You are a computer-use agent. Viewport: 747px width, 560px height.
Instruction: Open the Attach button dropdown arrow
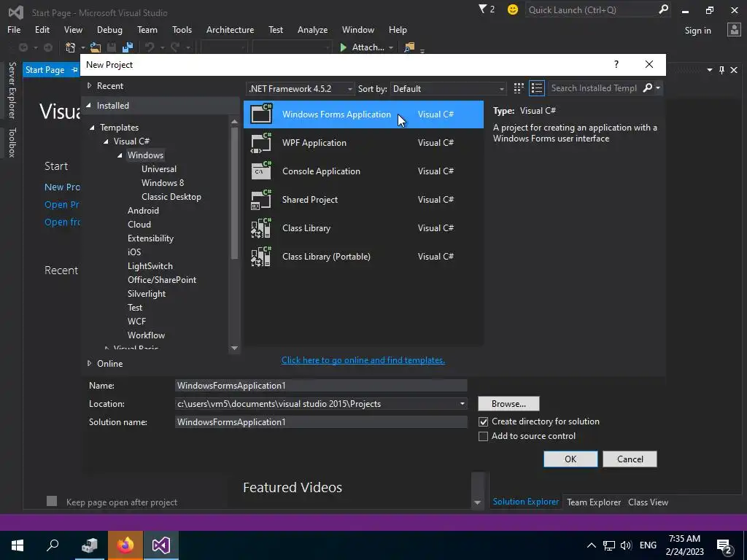pyautogui.click(x=391, y=47)
